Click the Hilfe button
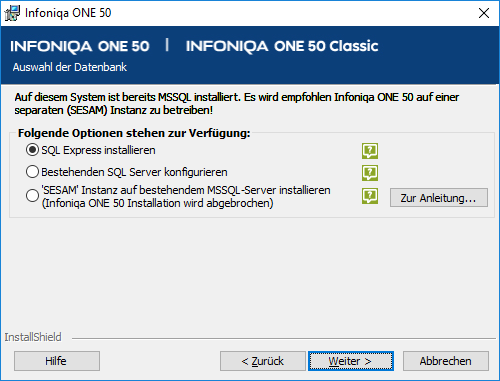 [57, 361]
